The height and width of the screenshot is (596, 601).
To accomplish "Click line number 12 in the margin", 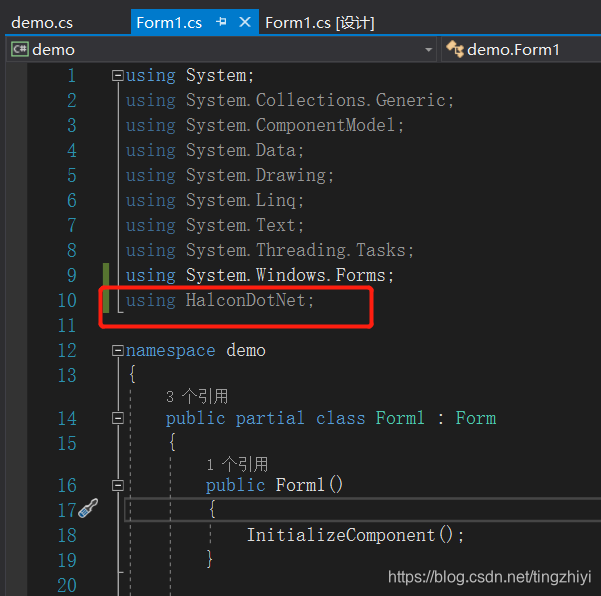I will point(67,350).
